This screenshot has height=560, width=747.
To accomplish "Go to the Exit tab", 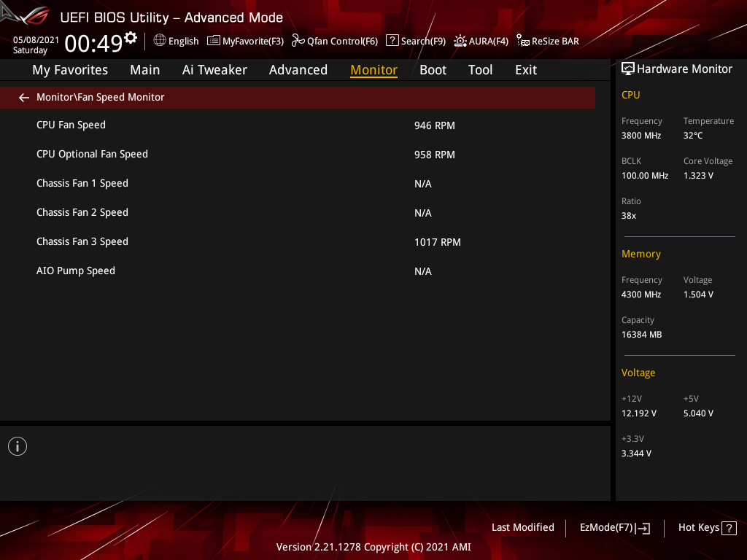I will pyautogui.click(x=526, y=70).
